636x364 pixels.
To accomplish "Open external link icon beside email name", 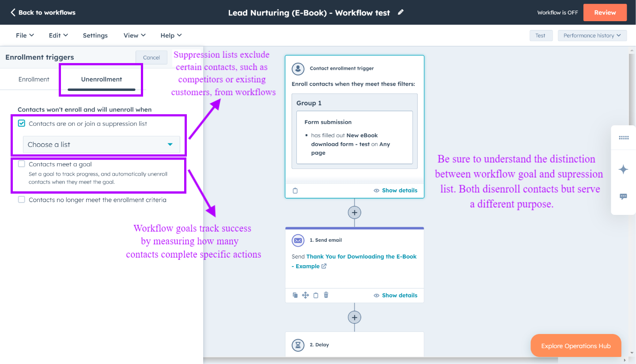I will [324, 266].
